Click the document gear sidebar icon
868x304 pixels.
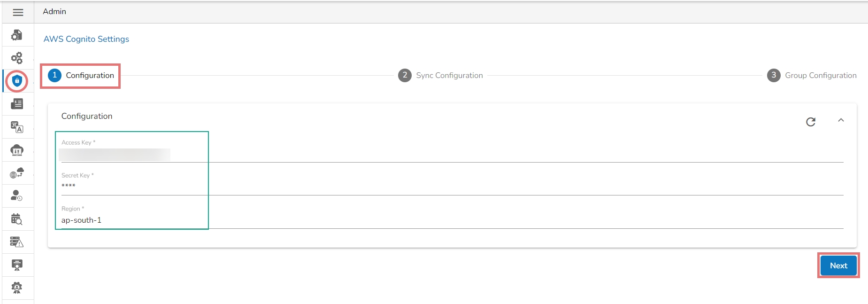click(17, 35)
